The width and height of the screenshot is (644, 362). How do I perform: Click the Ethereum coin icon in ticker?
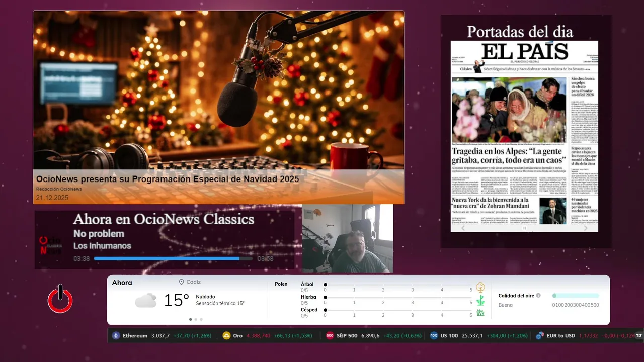coord(116,336)
